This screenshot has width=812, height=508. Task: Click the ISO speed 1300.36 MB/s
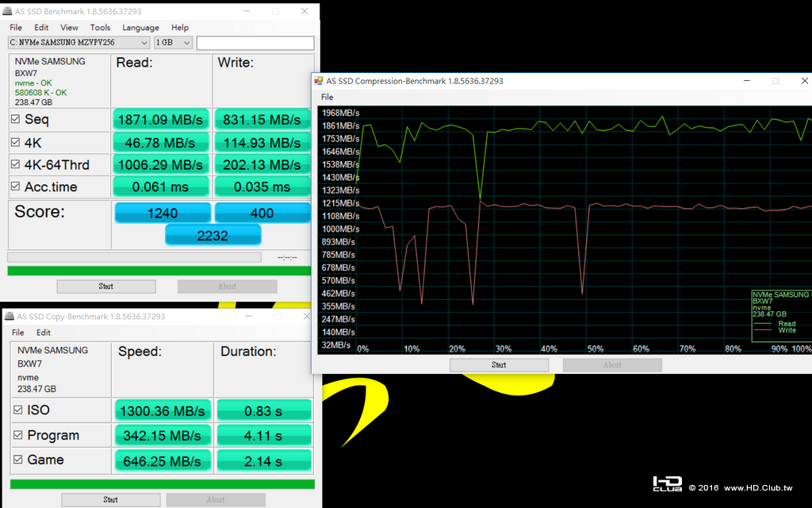[x=163, y=411]
